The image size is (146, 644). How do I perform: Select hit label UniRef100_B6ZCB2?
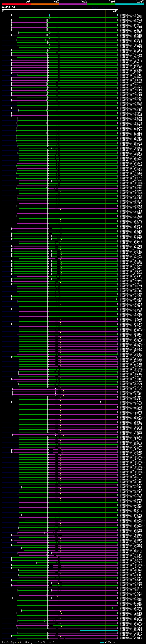tap(131, 299)
